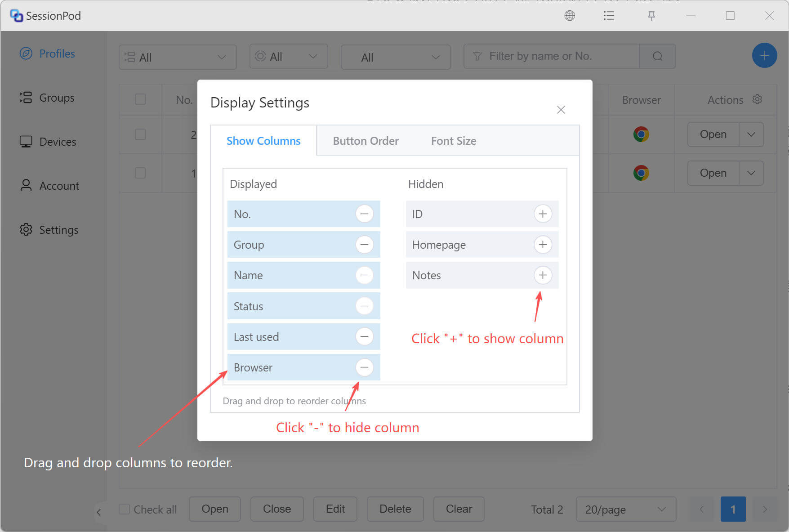Hide the Last used column with minus
789x532 pixels.
point(365,336)
